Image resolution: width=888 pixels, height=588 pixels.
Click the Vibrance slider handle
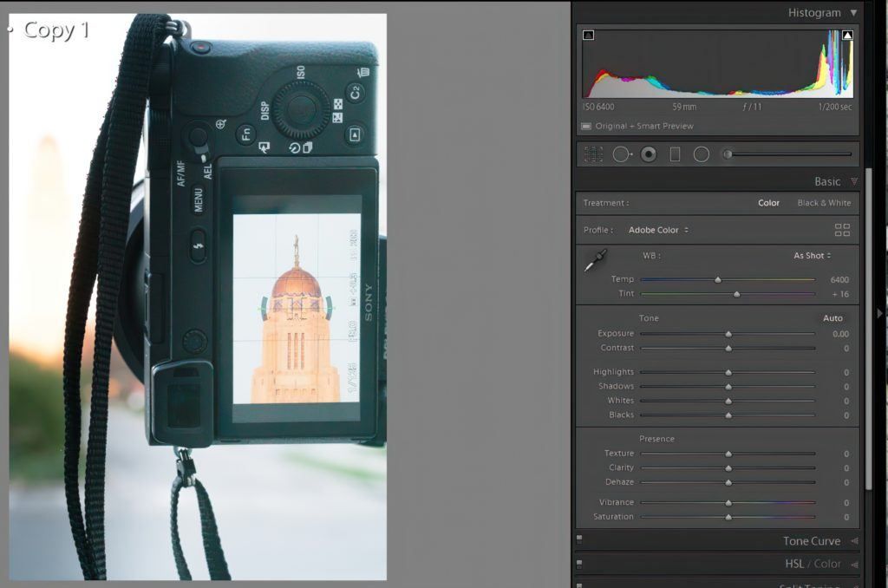728,502
